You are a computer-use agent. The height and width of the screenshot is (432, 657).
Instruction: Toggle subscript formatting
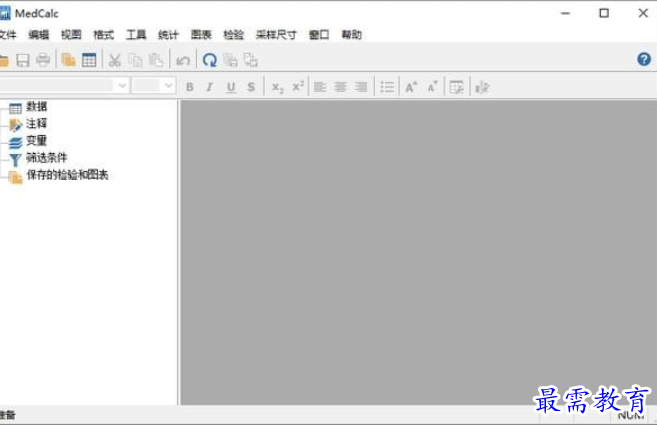(x=277, y=87)
